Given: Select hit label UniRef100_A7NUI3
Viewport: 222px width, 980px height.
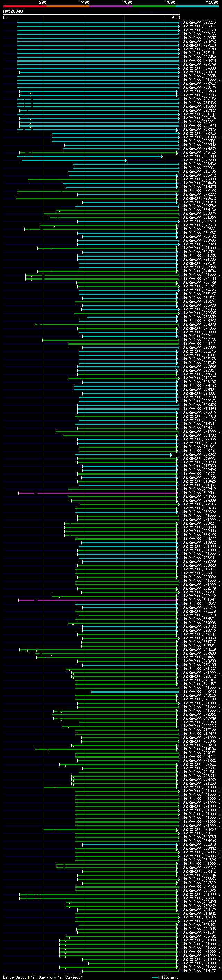Looking at the screenshot, I should 199,72.
